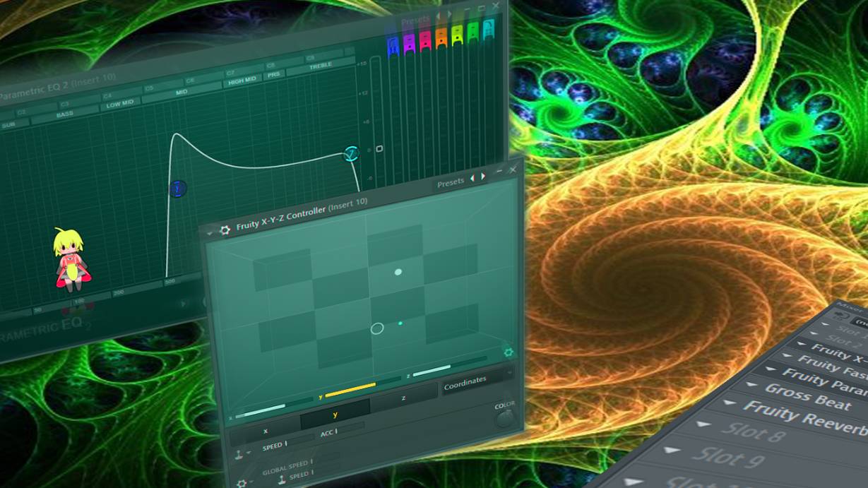This screenshot has height=488, width=868.
Task: Select the highlighted y tab
Action: pos(335,415)
